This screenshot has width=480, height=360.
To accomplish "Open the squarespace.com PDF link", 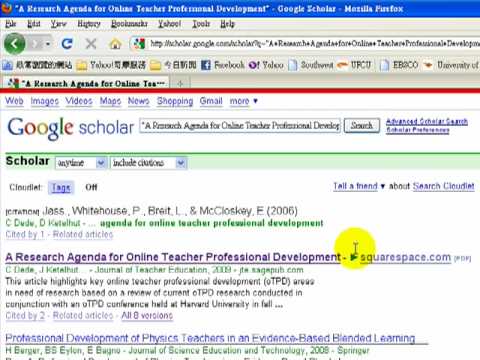I will (x=405, y=257).
